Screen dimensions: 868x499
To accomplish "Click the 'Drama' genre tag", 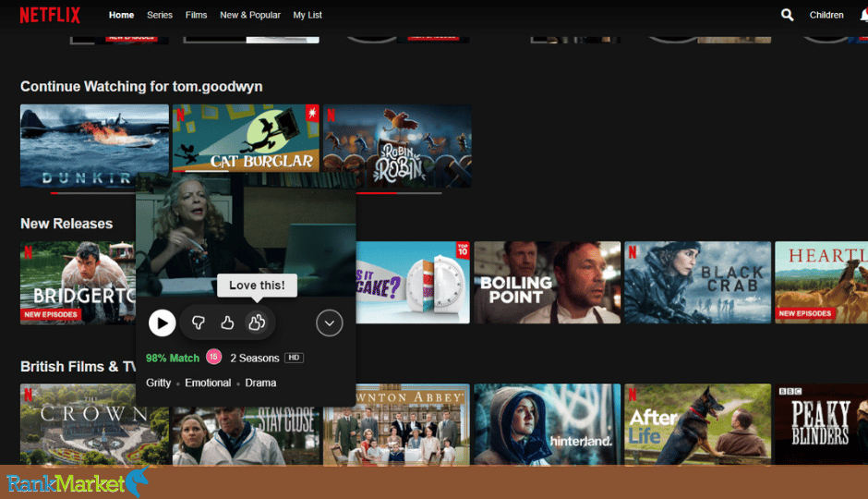I will click(260, 383).
